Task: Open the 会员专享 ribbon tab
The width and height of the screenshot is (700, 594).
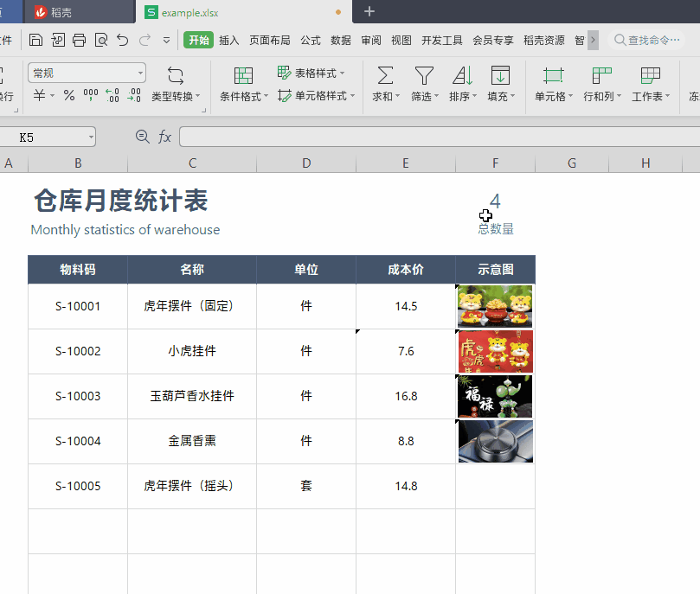Action: pyautogui.click(x=493, y=40)
